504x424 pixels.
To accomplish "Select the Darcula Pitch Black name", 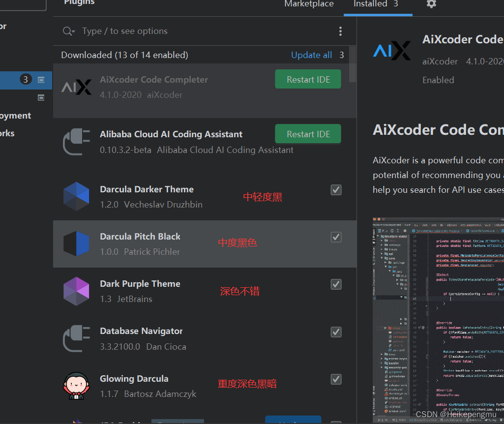I will tap(140, 236).
